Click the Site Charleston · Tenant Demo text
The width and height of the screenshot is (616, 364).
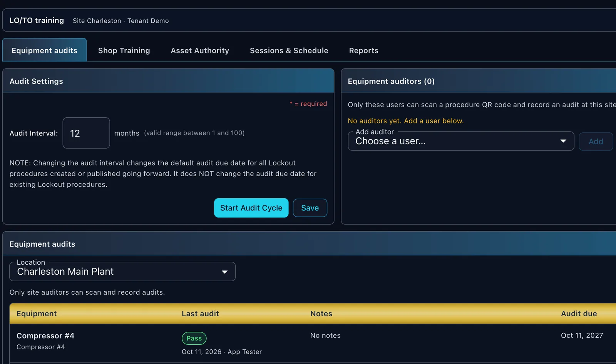121,21
